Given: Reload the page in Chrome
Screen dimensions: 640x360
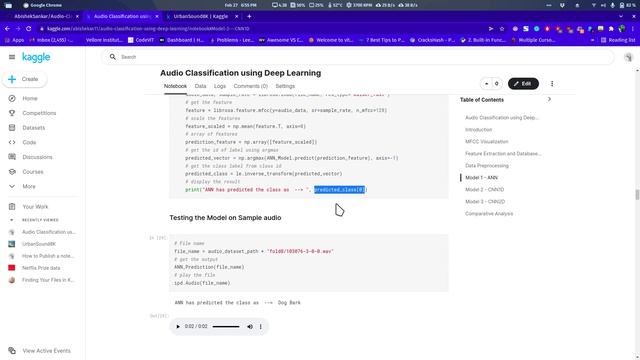Looking at the screenshot, I should pos(29,29).
